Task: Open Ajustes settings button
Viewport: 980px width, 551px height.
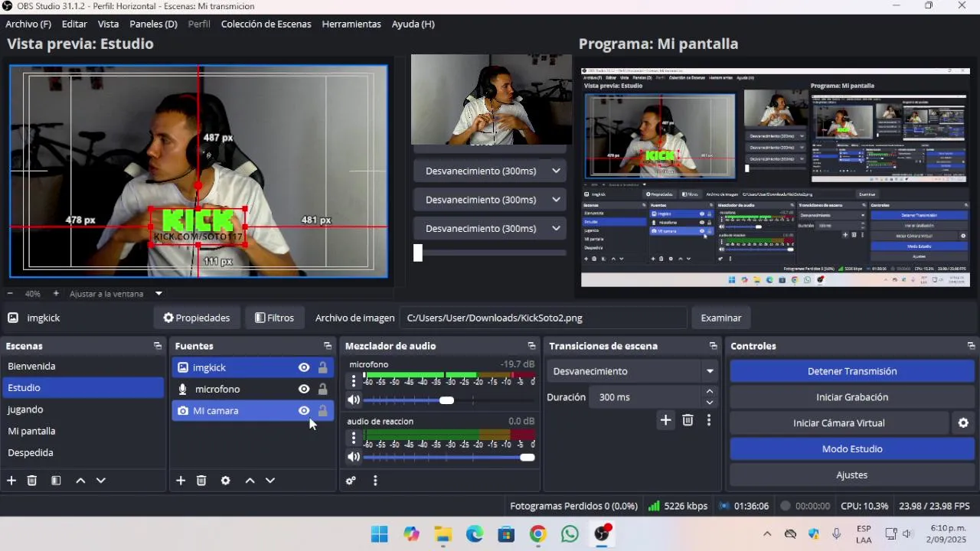Action: 851,475
